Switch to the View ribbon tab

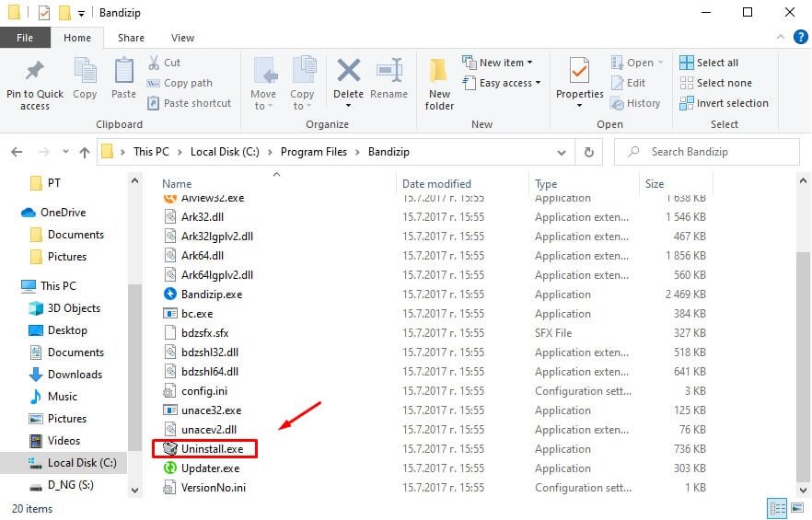pos(182,38)
